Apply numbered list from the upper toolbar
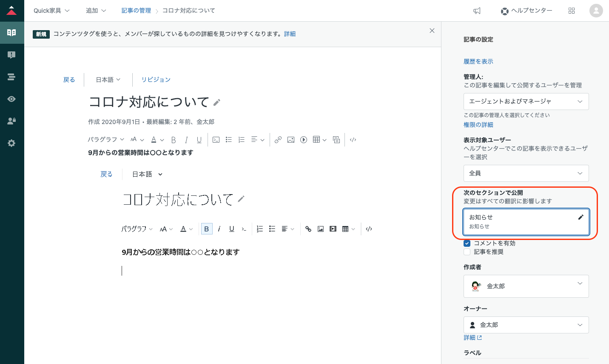This screenshot has width=609, height=364. coord(242,140)
